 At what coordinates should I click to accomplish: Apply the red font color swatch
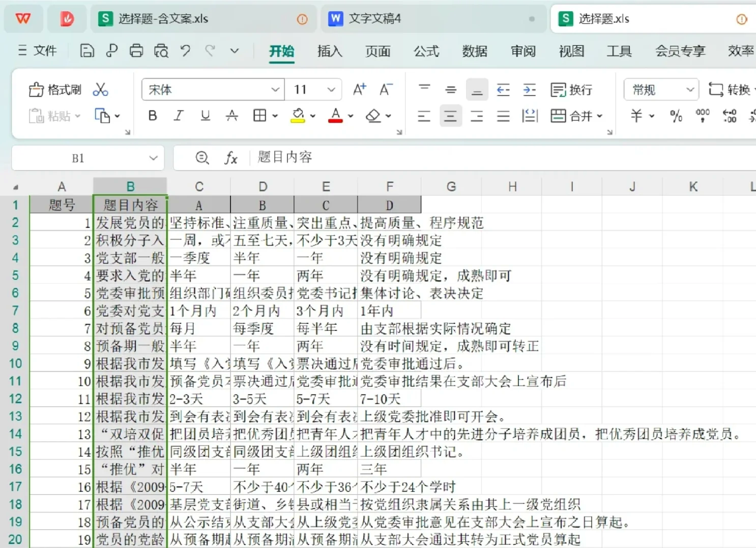[x=335, y=116]
